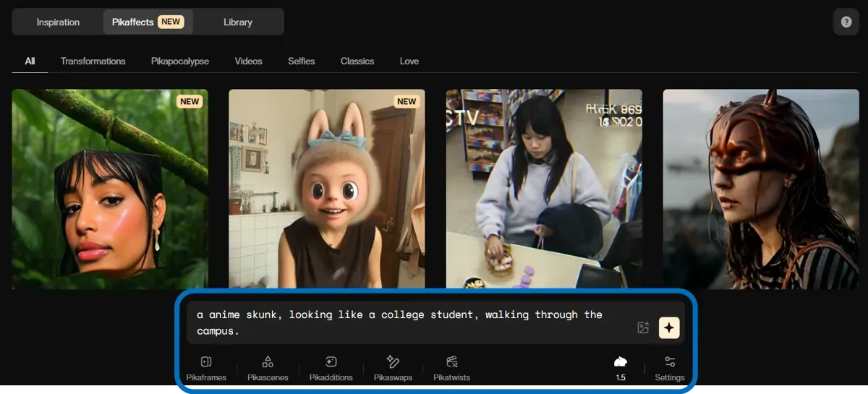
Task: Filter effects by Transformations
Action: [x=93, y=61]
